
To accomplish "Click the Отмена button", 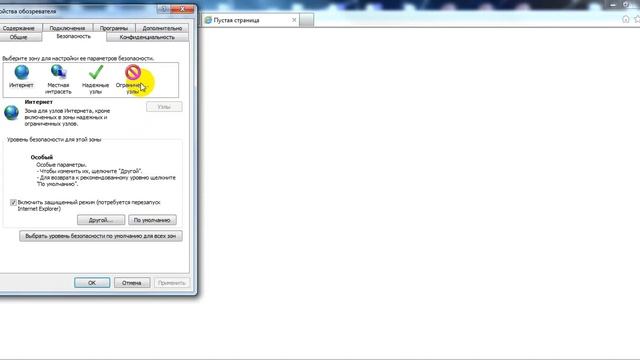I will tap(132, 282).
